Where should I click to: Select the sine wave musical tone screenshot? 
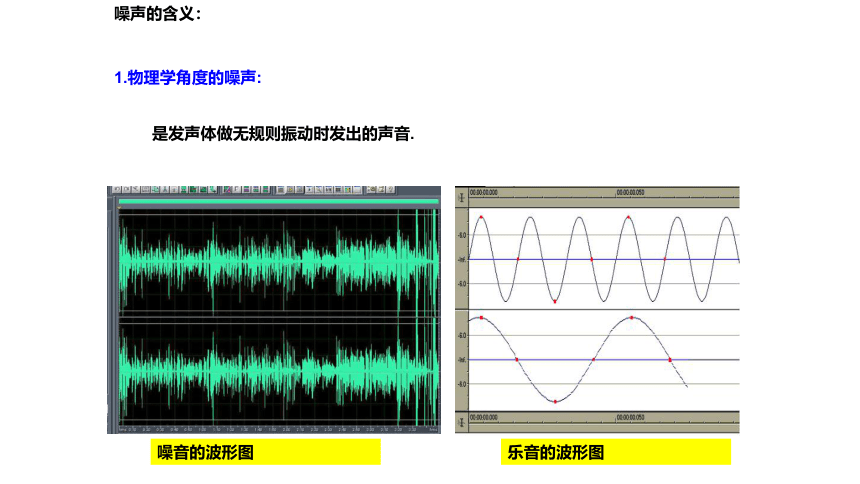[x=597, y=310]
